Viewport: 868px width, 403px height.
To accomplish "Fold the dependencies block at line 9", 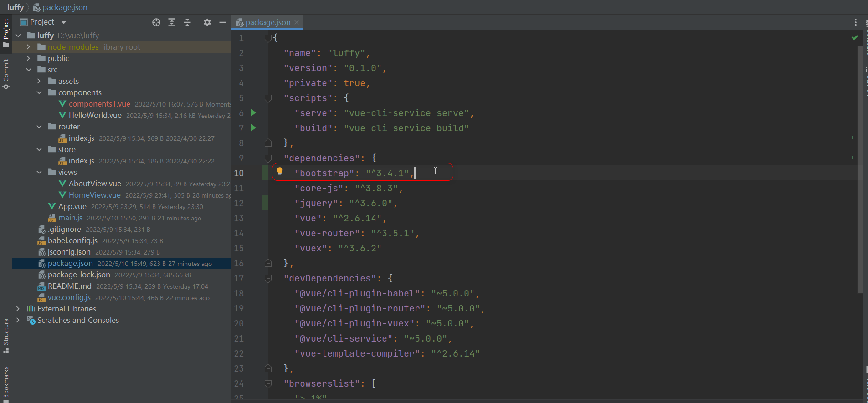I will coord(268,158).
